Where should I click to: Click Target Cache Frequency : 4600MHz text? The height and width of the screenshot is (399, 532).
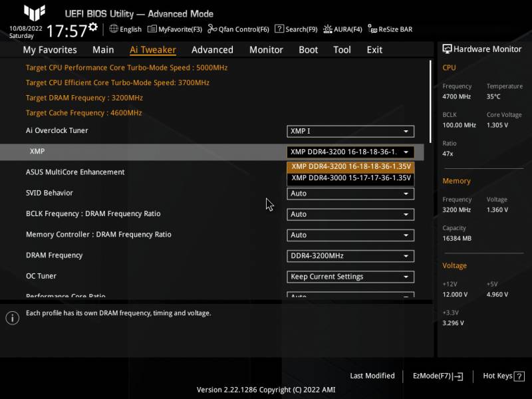84,112
